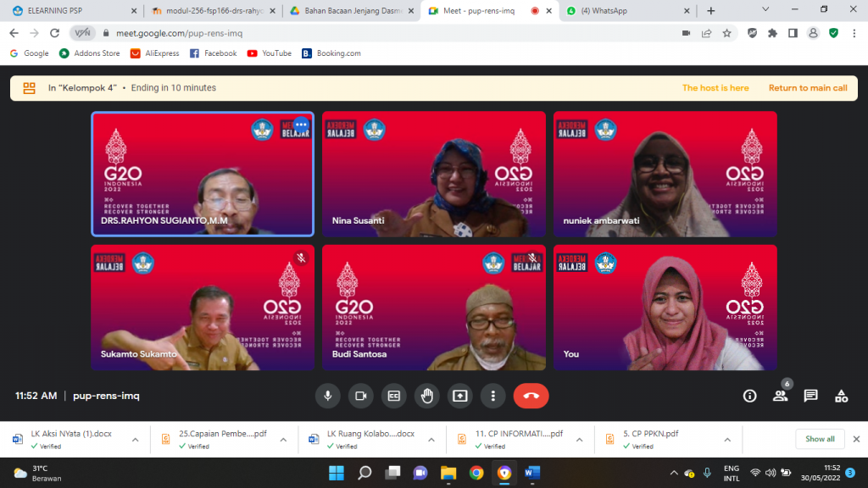
Task: Switch to the ELEARNING PSP tab
Action: pyautogui.click(x=70, y=11)
